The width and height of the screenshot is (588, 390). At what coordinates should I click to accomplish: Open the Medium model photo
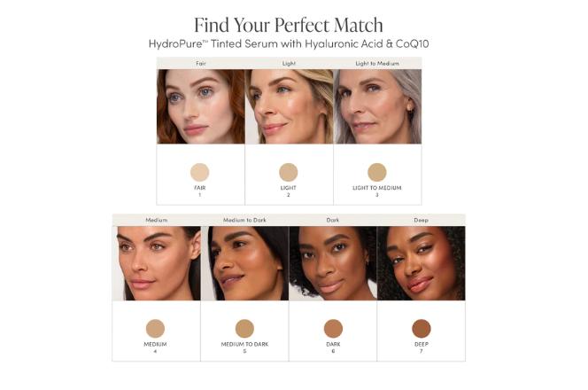157,263
